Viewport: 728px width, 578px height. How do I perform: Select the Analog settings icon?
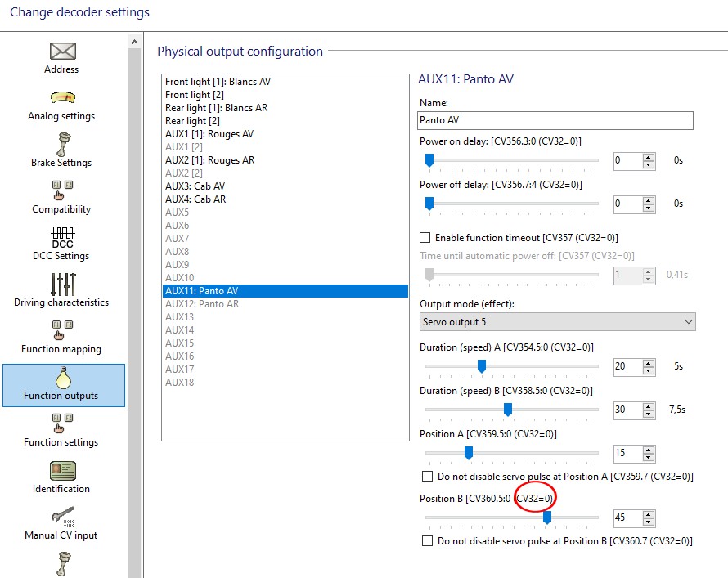[x=62, y=105]
